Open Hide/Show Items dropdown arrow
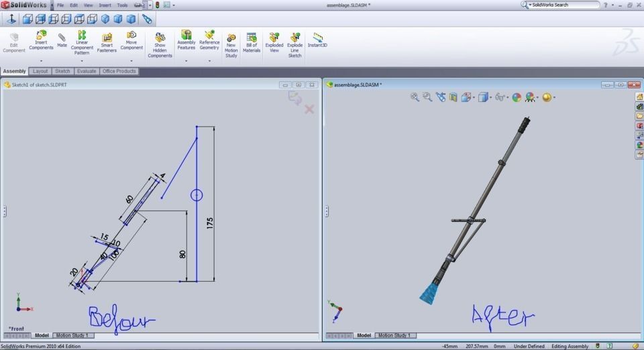Image resolution: width=644 pixels, height=350 pixels. click(508, 98)
